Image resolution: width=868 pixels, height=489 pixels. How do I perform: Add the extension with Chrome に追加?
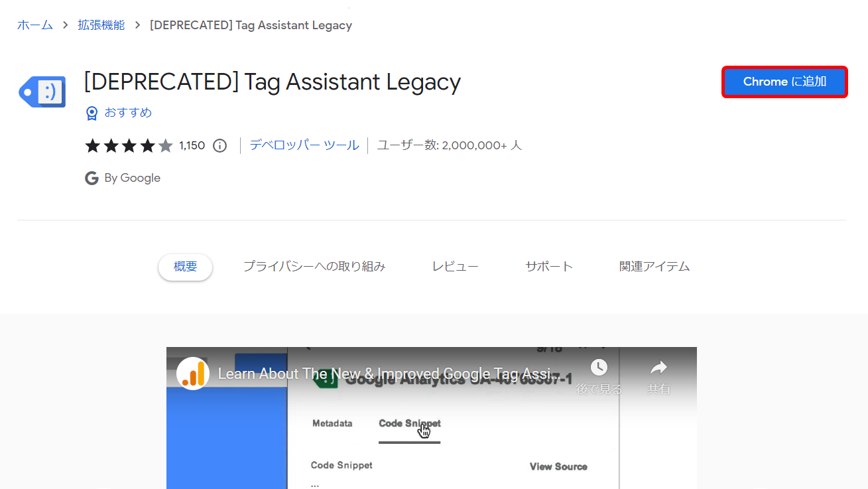784,82
